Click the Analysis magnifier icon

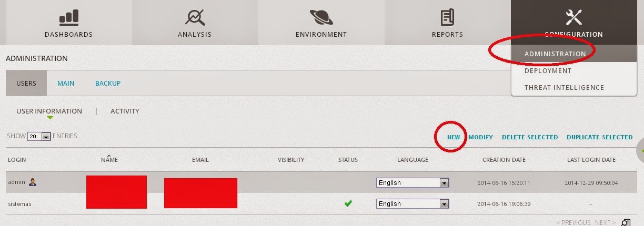[x=194, y=18]
